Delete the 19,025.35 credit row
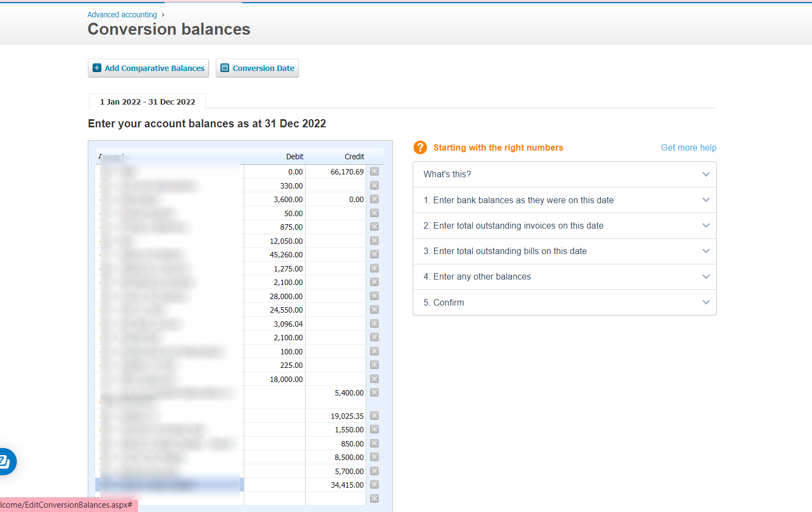 click(374, 416)
